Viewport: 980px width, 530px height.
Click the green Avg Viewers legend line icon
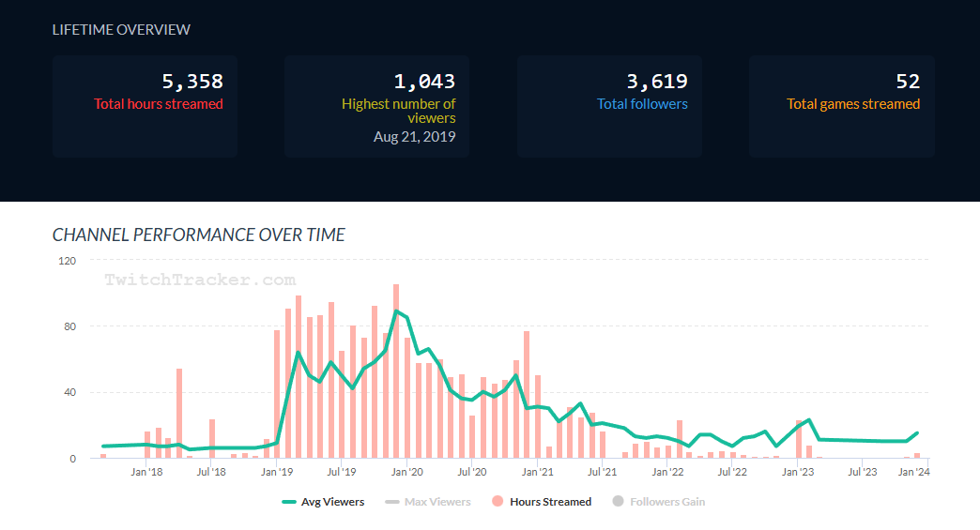(289, 502)
